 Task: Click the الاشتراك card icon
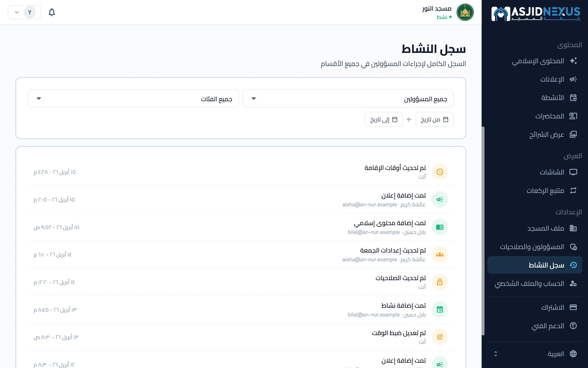[x=573, y=307]
